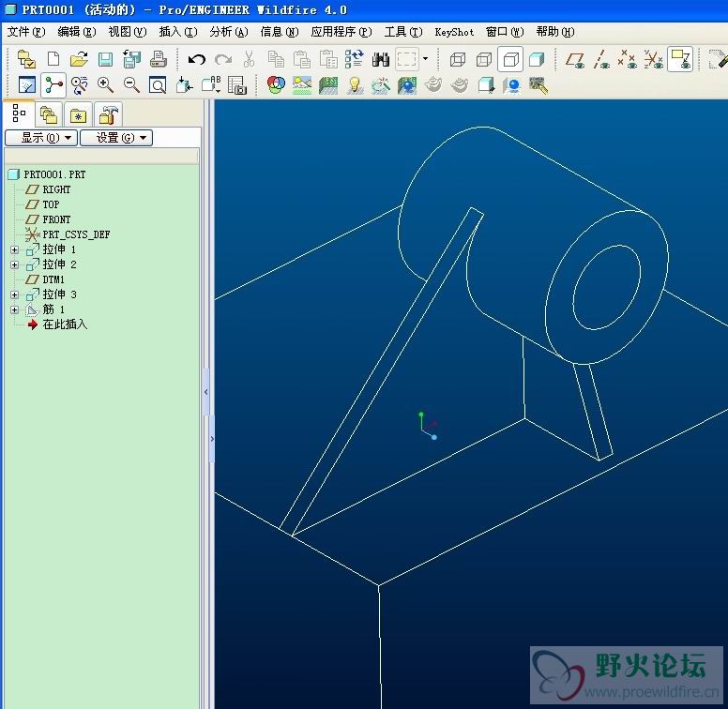Screen dimensions: 728x709
Task: Switch display to Wireframe style
Action: 458,59
